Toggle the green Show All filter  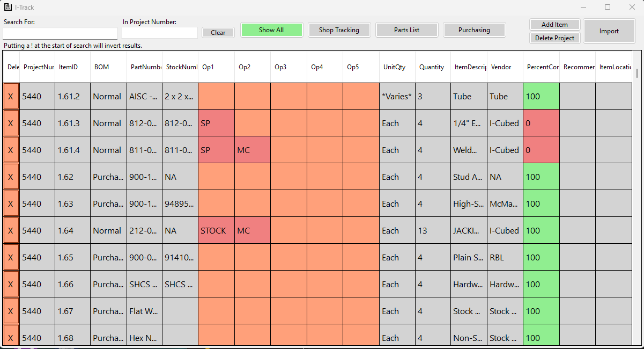[271, 30]
